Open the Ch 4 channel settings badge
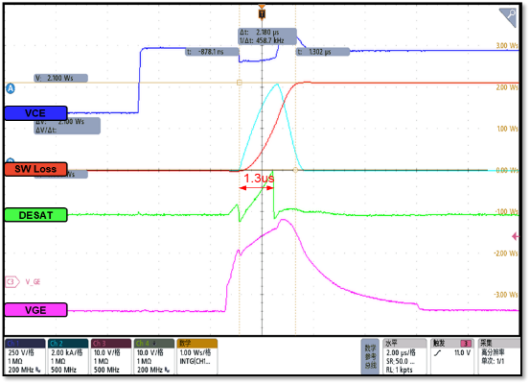Viewport: 530px width, 384px height. point(154,357)
